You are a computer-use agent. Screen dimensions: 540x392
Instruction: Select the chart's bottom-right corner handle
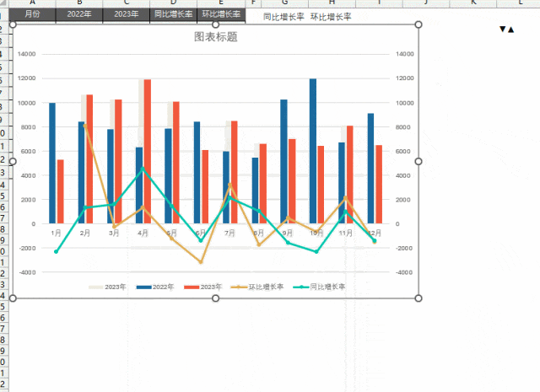point(418,298)
